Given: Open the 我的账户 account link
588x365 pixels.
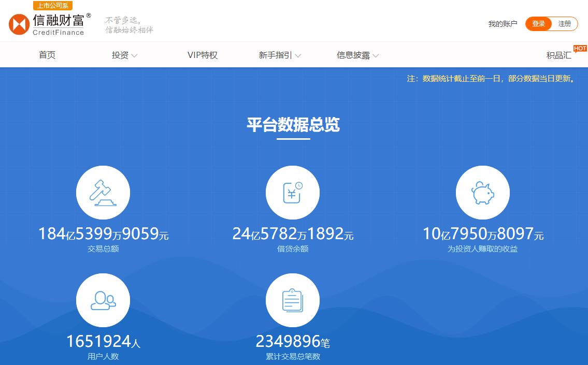Looking at the screenshot, I should pyautogui.click(x=503, y=24).
